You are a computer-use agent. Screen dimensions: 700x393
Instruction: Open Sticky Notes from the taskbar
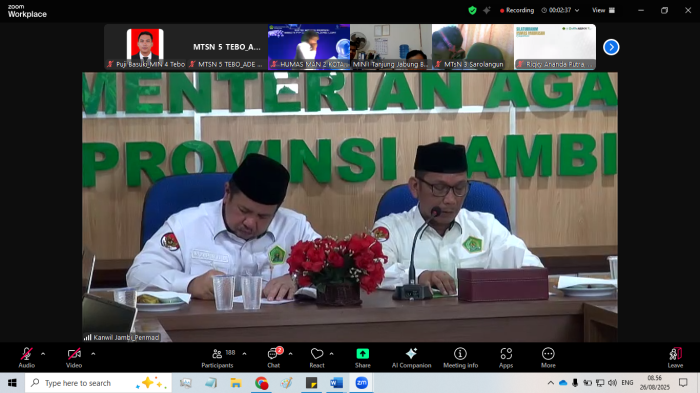[312, 383]
